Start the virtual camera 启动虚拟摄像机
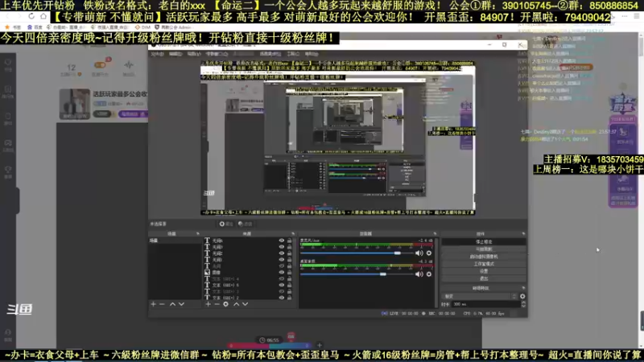This screenshot has width=644, height=362. (484, 257)
